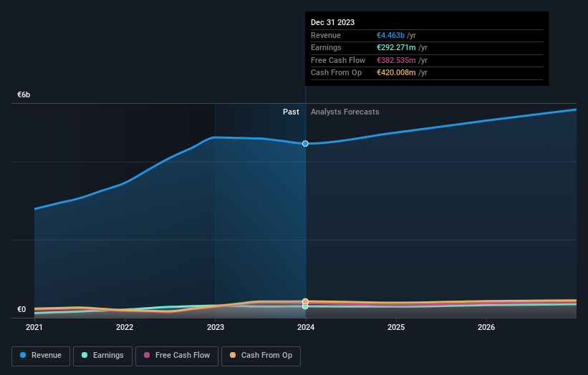588x375 pixels.
Task: Click the €6b y-axis label
Action: 24,94
